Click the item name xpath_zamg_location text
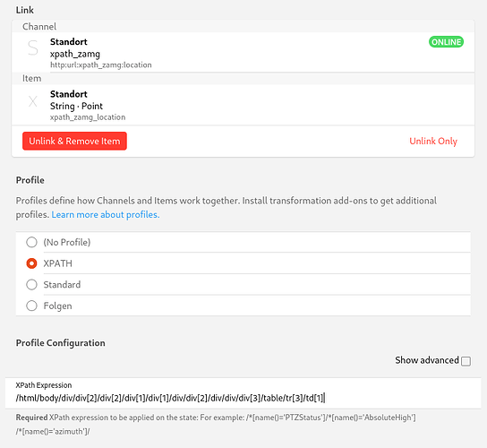Viewport: 487px width, 448px height. 88,117
